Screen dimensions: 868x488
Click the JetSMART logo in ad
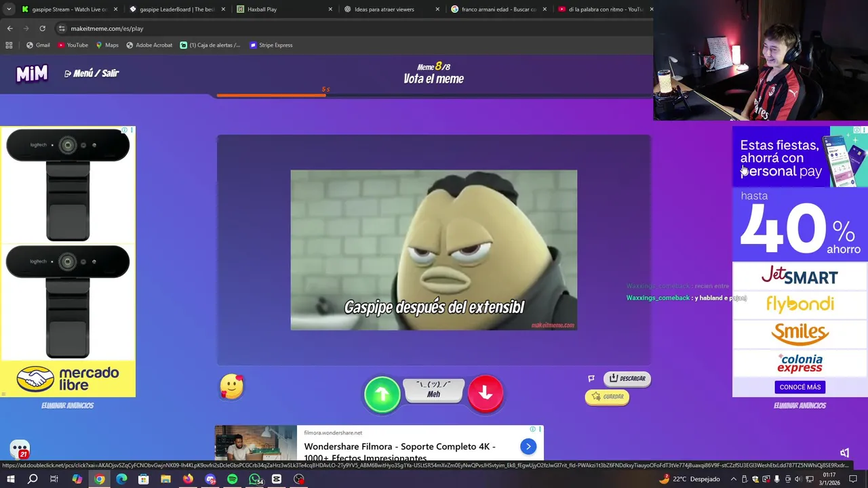point(800,275)
